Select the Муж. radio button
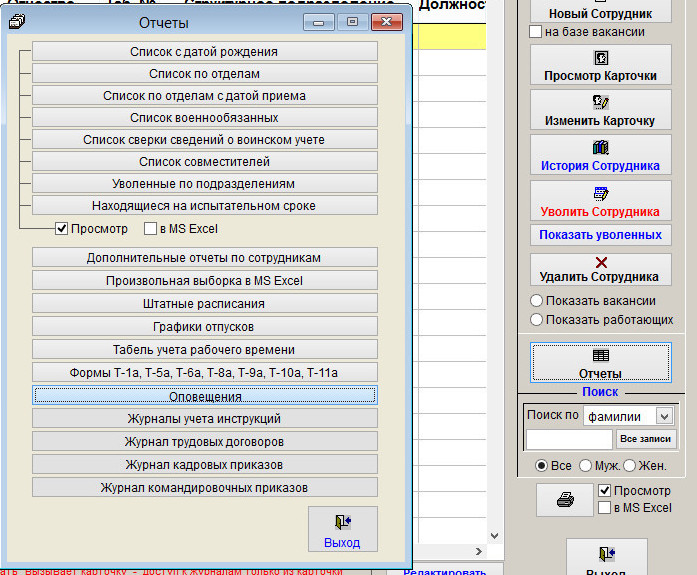Viewport: 697px width, 575px height. click(585, 466)
